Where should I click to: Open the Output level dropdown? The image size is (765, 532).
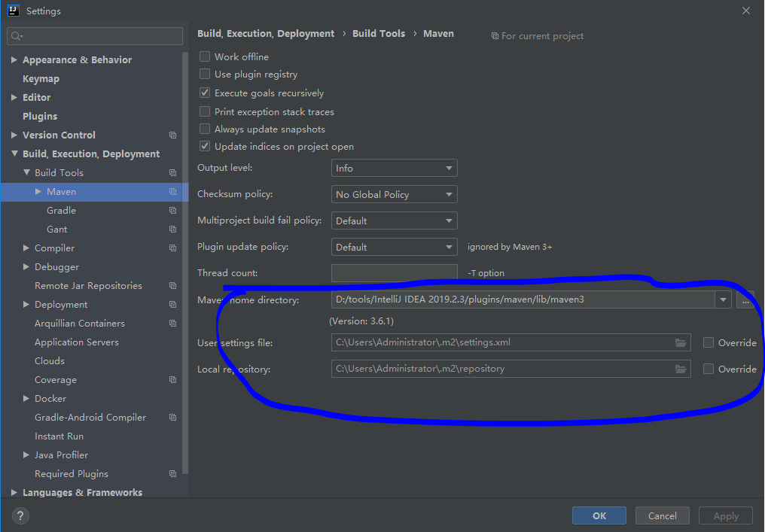[x=395, y=169]
